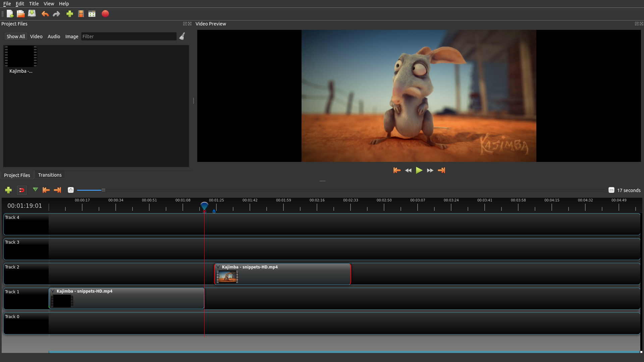
Task: Undo the last action
Action: tap(45, 14)
